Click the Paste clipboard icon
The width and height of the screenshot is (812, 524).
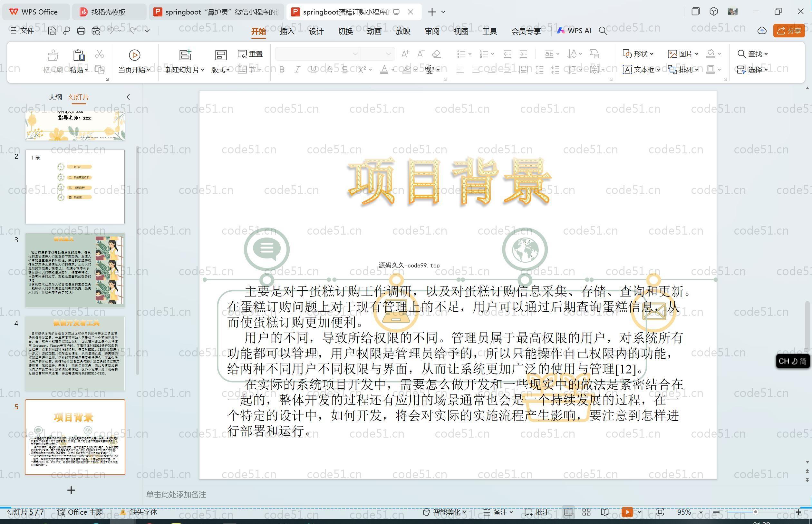(x=79, y=55)
